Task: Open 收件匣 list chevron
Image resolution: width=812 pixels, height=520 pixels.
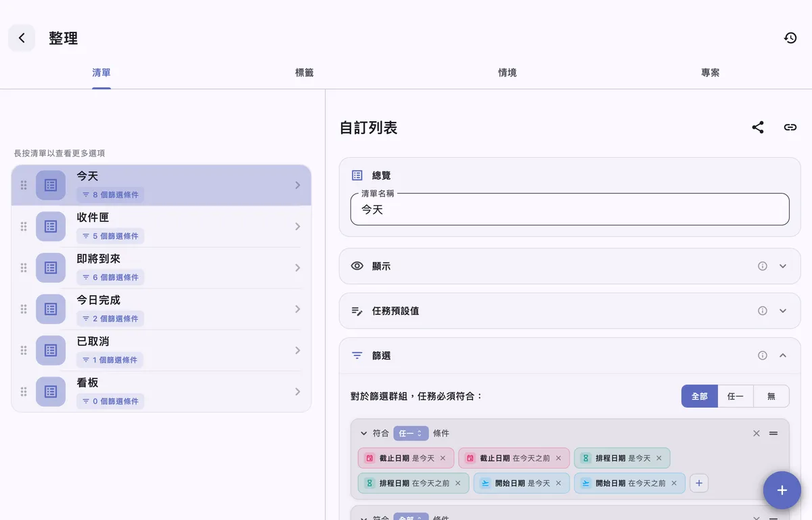Action: [298, 226]
